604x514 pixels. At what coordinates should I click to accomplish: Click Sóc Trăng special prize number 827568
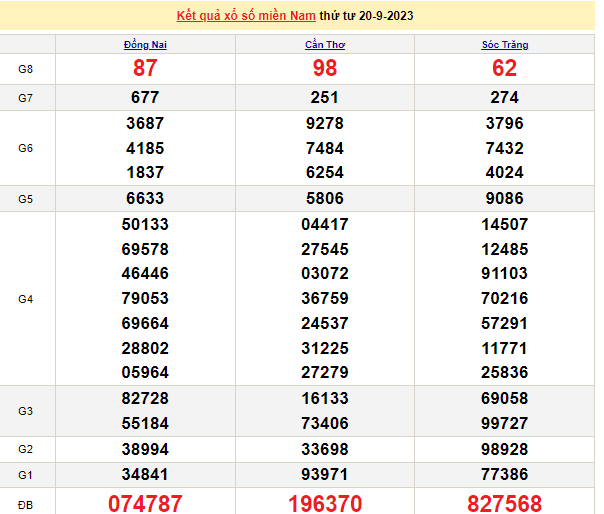[505, 501]
